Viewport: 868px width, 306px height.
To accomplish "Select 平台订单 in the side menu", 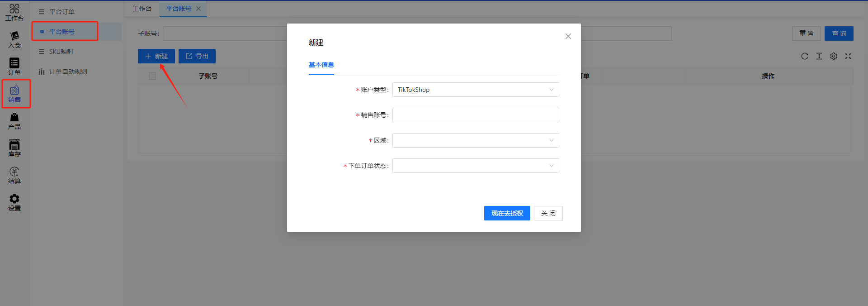I will tap(62, 12).
